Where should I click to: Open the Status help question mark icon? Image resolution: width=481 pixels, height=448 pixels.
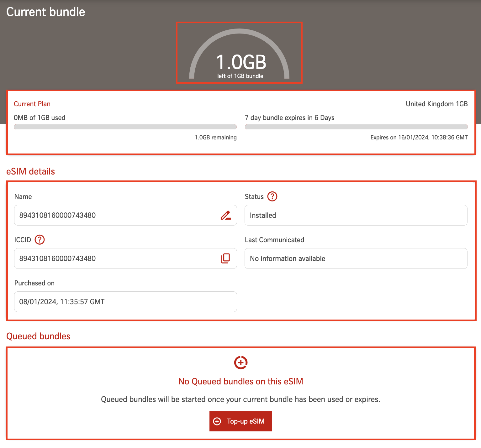click(272, 196)
